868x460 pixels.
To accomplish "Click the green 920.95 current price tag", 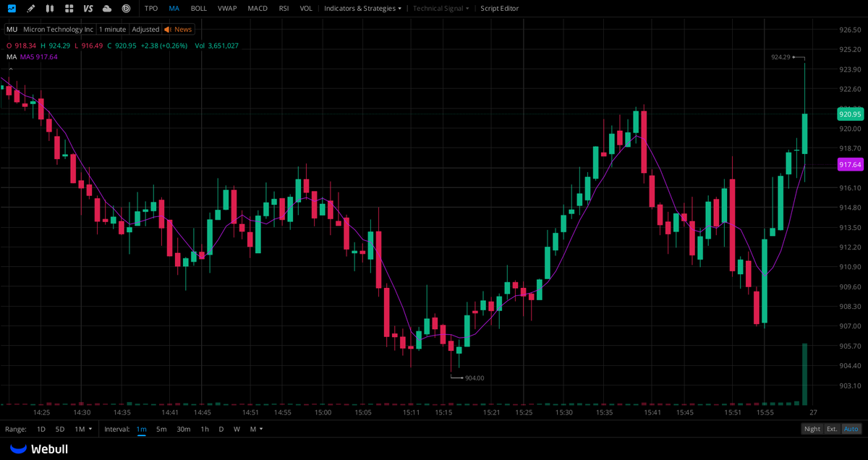I will tap(850, 114).
